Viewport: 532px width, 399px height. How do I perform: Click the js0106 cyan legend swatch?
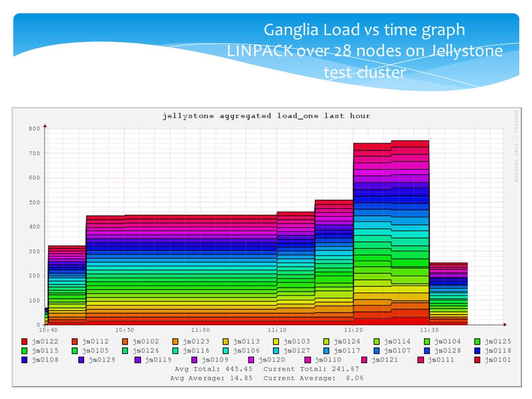[x=226, y=350]
